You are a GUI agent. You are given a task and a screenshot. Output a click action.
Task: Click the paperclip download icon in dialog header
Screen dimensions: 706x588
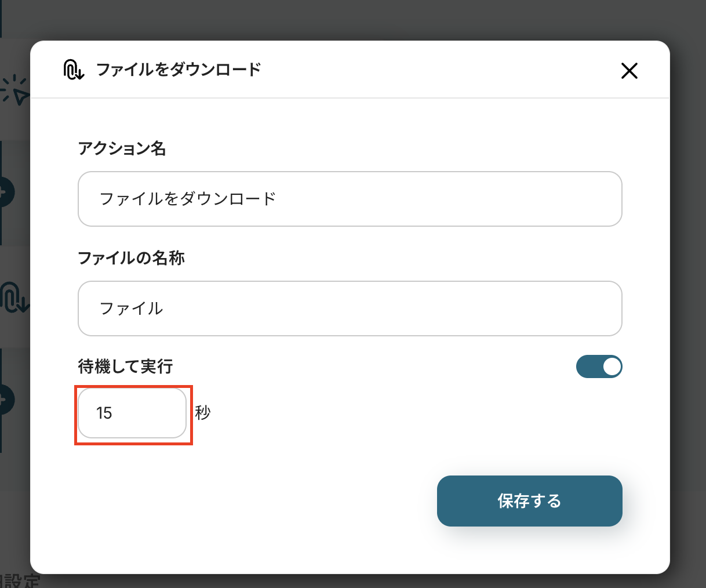click(x=74, y=70)
